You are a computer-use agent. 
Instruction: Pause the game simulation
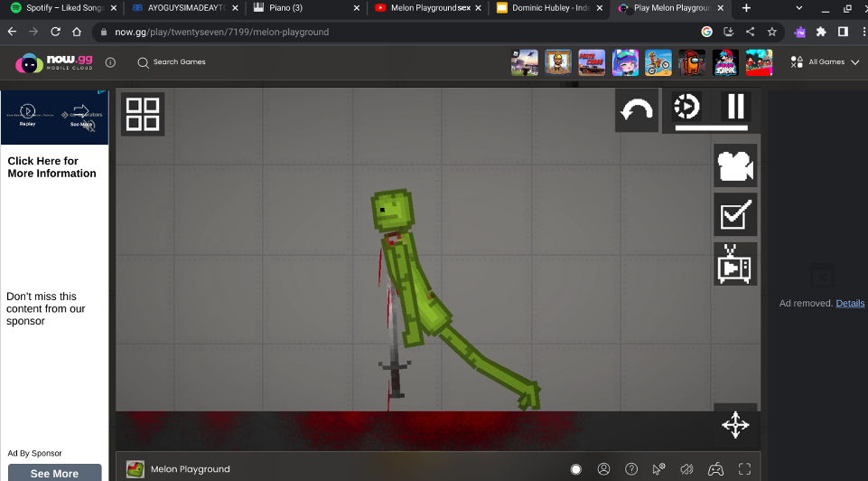(736, 107)
